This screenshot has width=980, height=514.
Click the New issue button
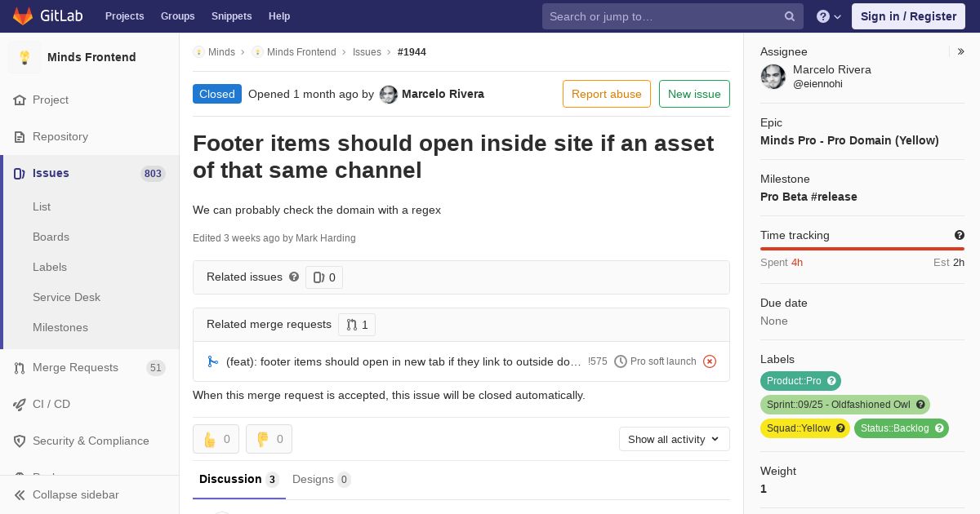coord(694,94)
